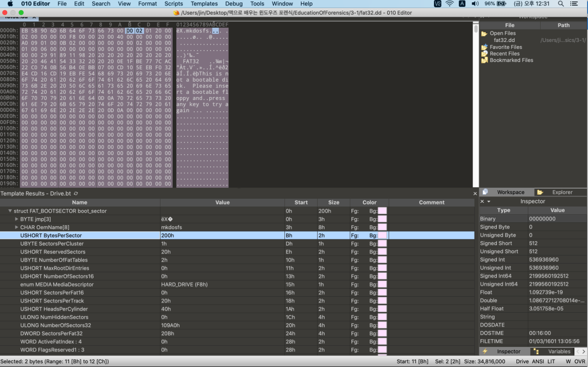Viewport: 588px width, 367px height.
Task: Open the Format menu
Action: (148, 4)
